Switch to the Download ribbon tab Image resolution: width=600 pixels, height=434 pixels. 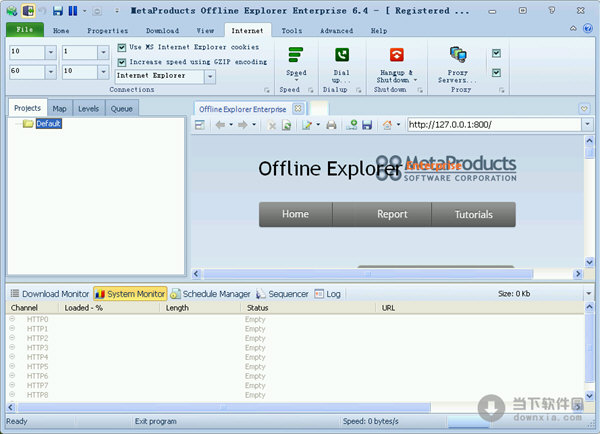coord(162,31)
